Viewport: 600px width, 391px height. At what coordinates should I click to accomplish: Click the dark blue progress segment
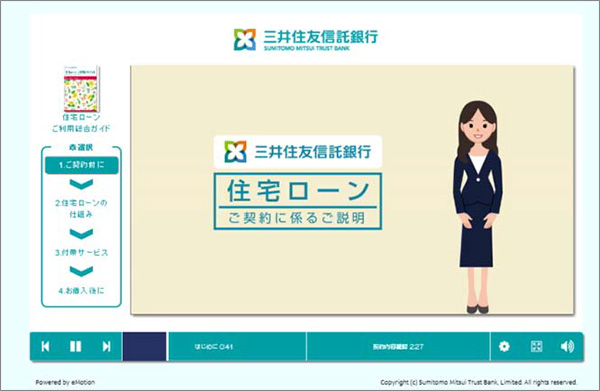point(144,347)
